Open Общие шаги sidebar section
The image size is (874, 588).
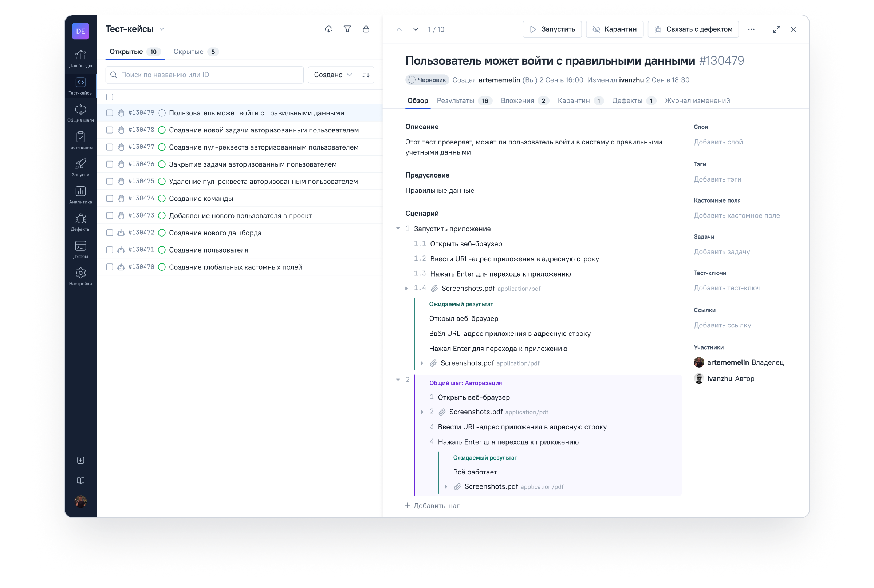pyautogui.click(x=80, y=113)
